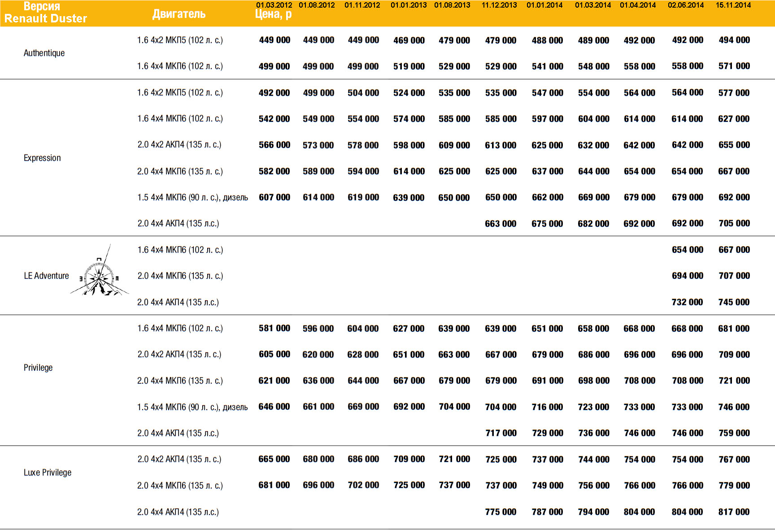This screenshot has width=775, height=532.
Task: Click price 775 000 in Luxe Privilege row
Action: tap(501, 512)
